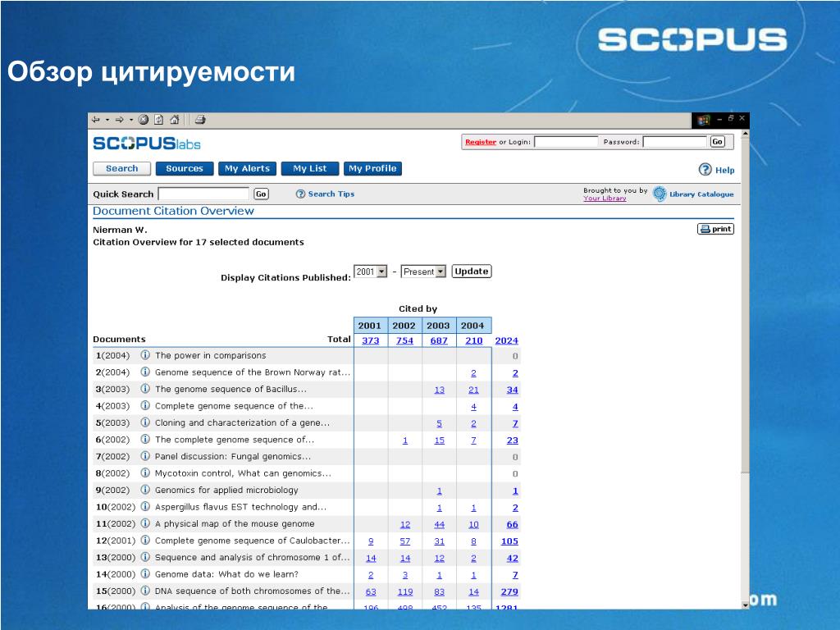
Task: Open info icon for A physical map of mouse genome
Action: pos(145,523)
